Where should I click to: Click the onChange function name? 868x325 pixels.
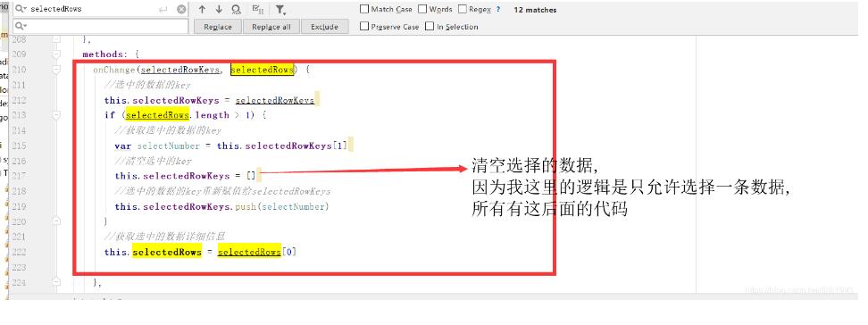[114, 70]
